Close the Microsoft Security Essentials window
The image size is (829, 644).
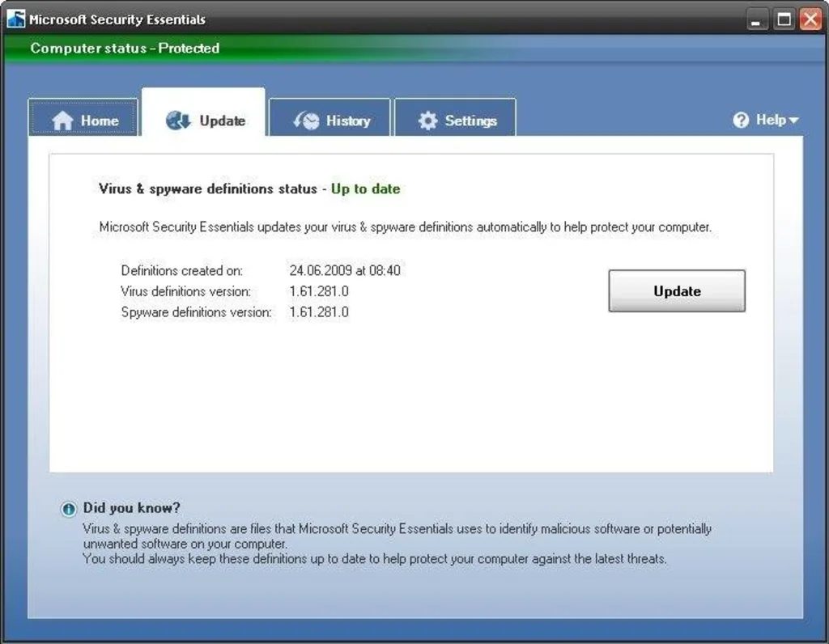(810, 20)
